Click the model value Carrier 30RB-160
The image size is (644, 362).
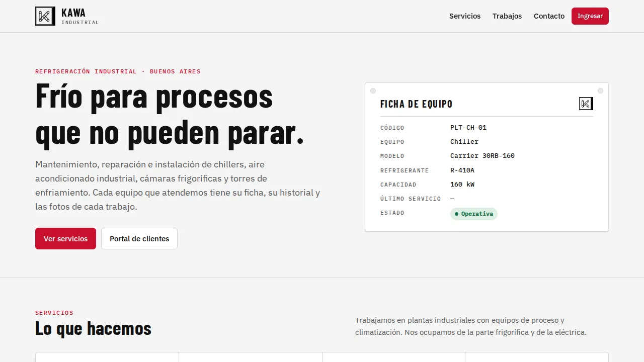482,156
